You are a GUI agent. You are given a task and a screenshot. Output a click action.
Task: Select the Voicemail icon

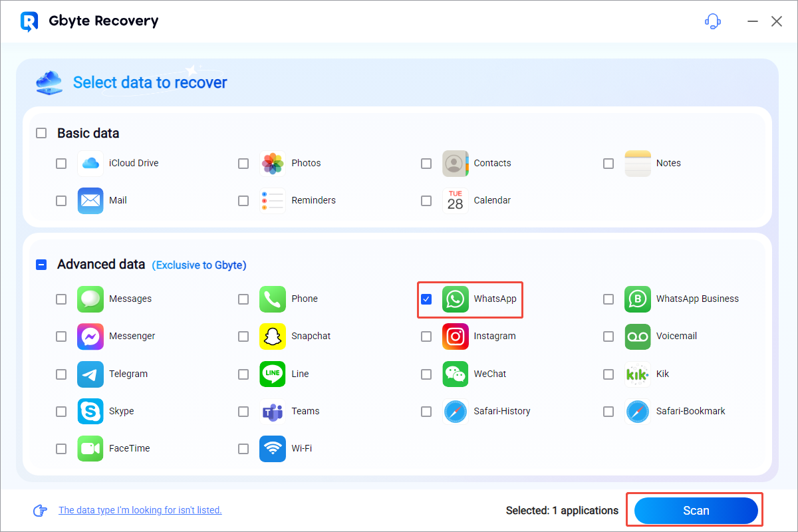(x=637, y=336)
